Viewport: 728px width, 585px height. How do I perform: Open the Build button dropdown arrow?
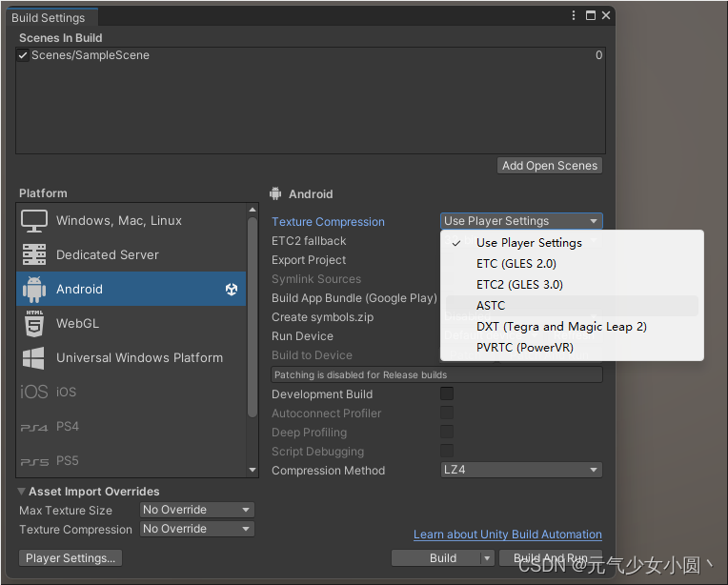coord(487,558)
